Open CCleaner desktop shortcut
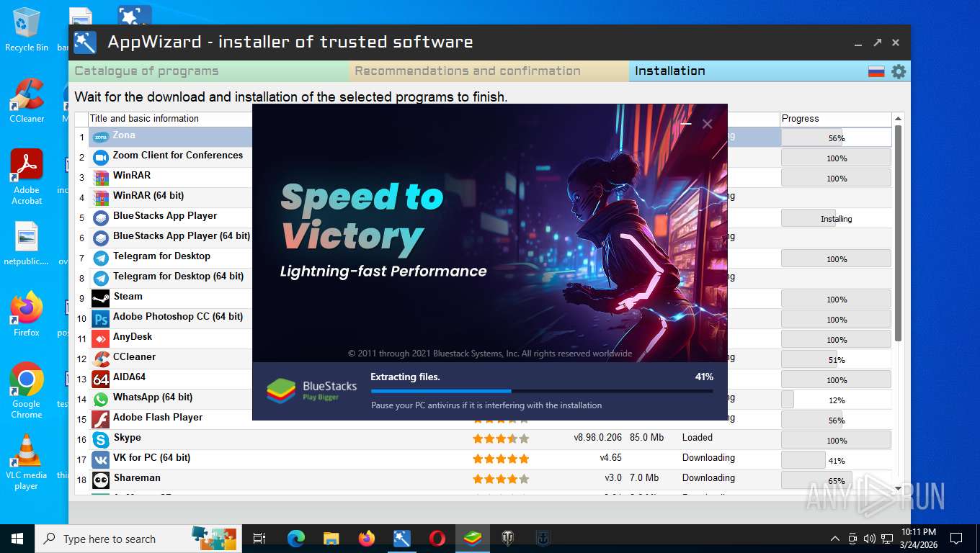 27,101
